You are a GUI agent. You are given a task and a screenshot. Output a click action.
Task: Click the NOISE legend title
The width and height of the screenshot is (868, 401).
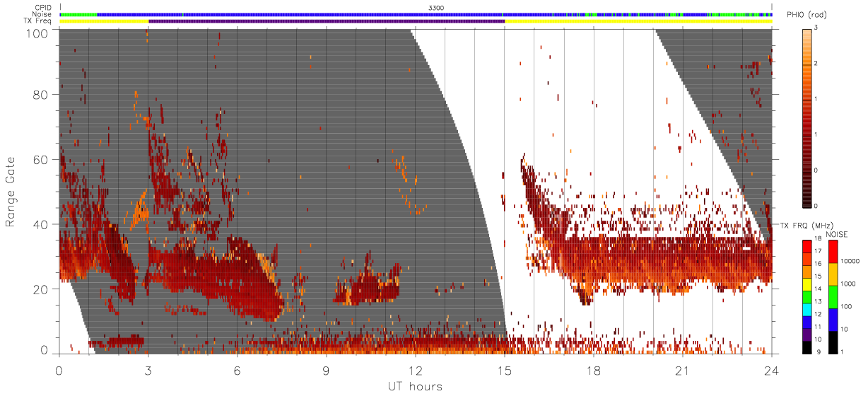837,234
